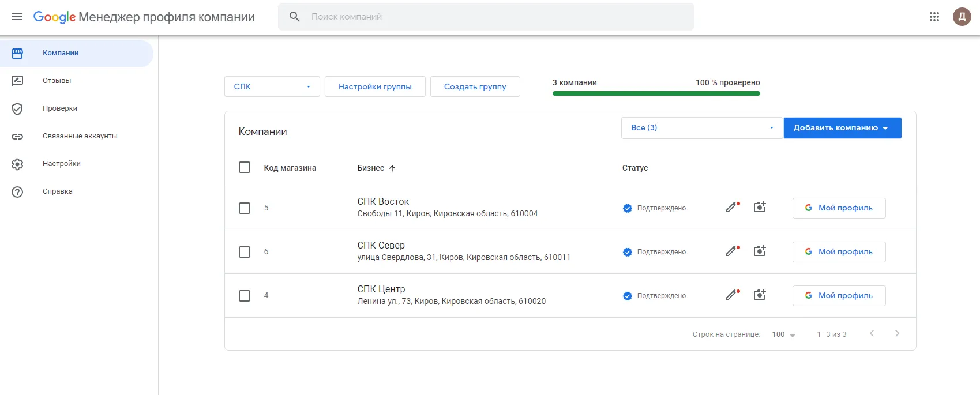The image size is (980, 395).
Task: Click the 1–3 из 3 pagination text
Action: click(x=832, y=334)
